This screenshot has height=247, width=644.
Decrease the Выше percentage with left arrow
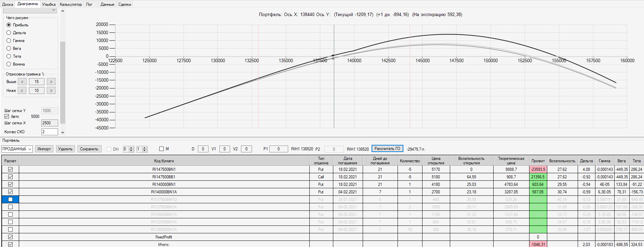pyautogui.click(x=22, y=82)
